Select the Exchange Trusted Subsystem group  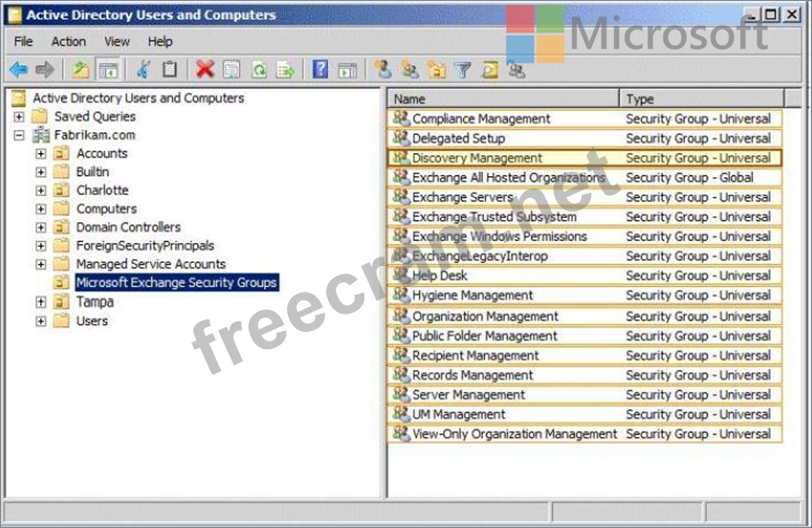coord(584,216)
